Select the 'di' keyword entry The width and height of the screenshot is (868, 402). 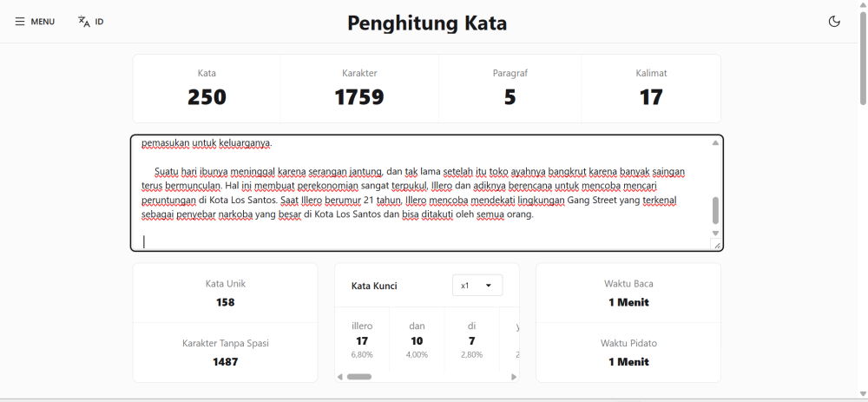(471, 340)
